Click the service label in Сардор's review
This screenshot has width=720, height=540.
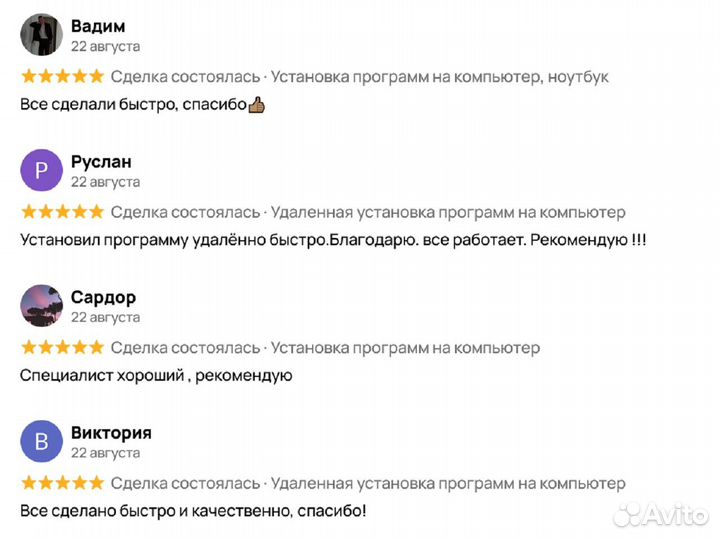405,348
